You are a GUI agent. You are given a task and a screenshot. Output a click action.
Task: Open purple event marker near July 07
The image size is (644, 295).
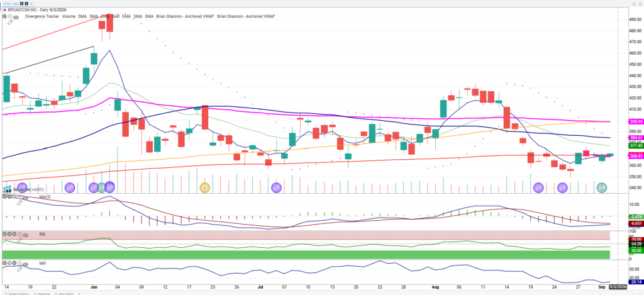pos(276,188)
